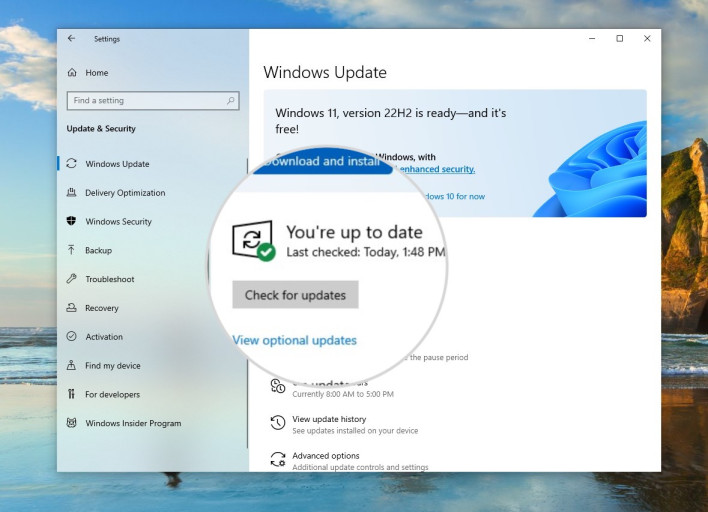Click the Activation checkmark circle icon
708x512 pixels.
click(x=71, y=336)
